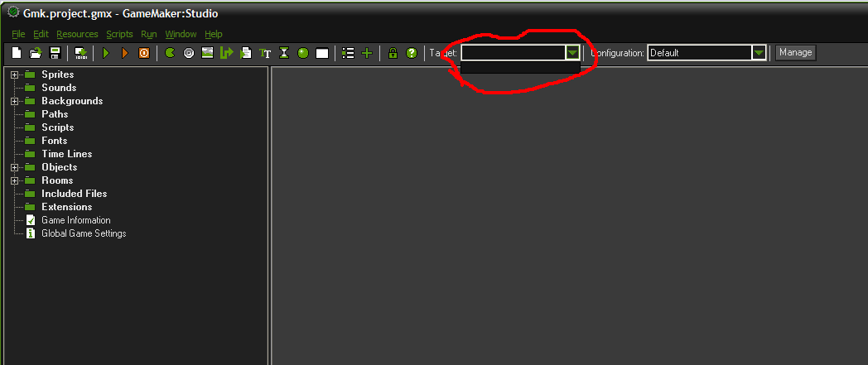Open the Resources menu
This screenshot has width=868, height=365.
[x=77, y=34]
